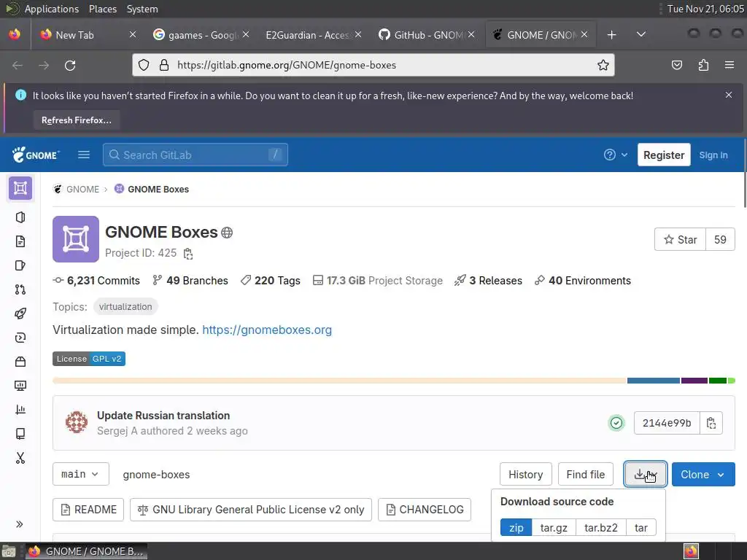The image size is (747, 560).
Task: Show site tracking protection shield info
Action: [144, 65]
